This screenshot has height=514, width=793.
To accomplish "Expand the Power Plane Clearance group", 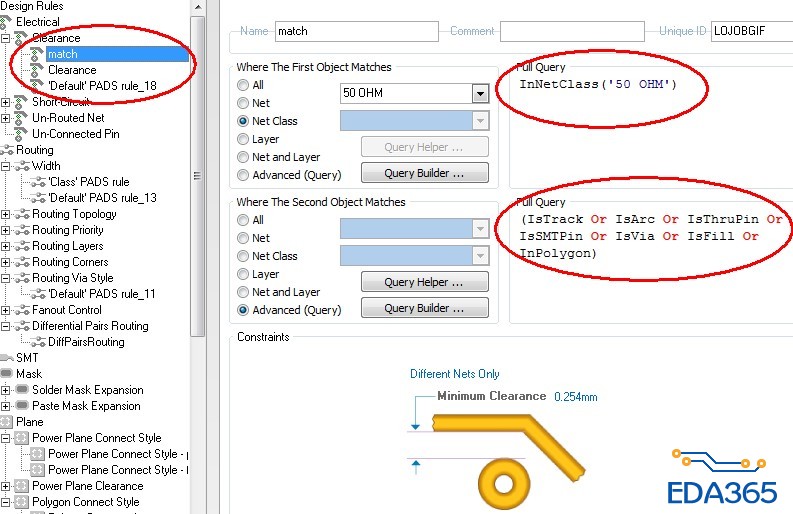I will tap(5, 486).
